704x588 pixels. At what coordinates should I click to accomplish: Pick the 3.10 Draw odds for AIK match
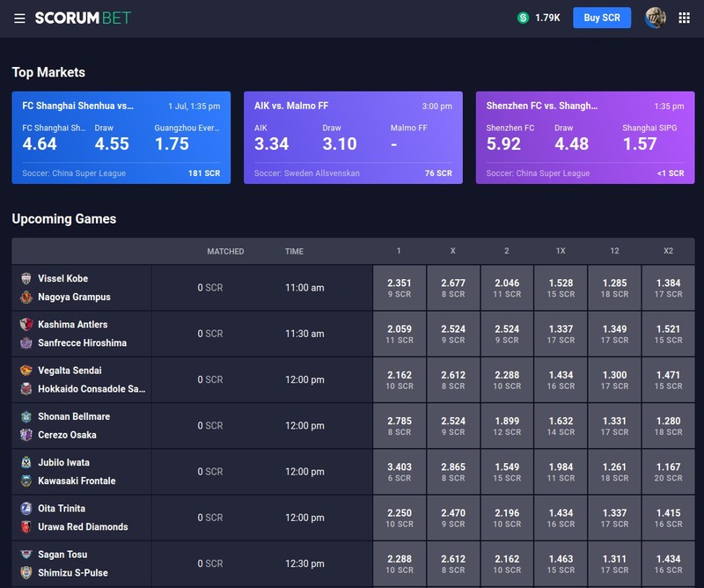[340, 143]
